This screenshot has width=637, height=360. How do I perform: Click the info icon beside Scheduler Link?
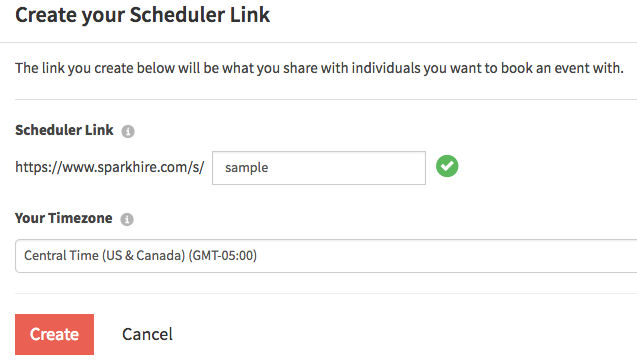(x=128, y=131)
